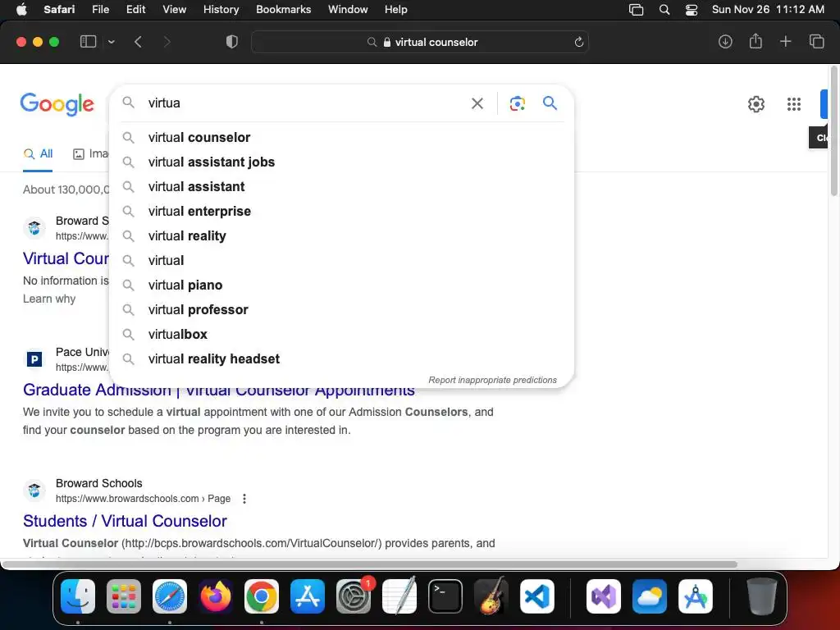This screenshot has width=840, height=630.
Task: Click Stage Manager icon in menu bar
Action: click(636, 10)
